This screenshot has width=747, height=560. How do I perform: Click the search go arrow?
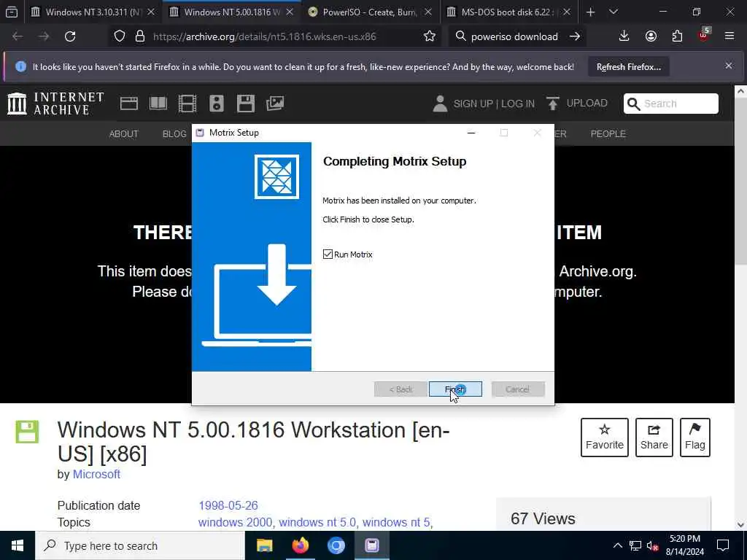coord(575,36)
